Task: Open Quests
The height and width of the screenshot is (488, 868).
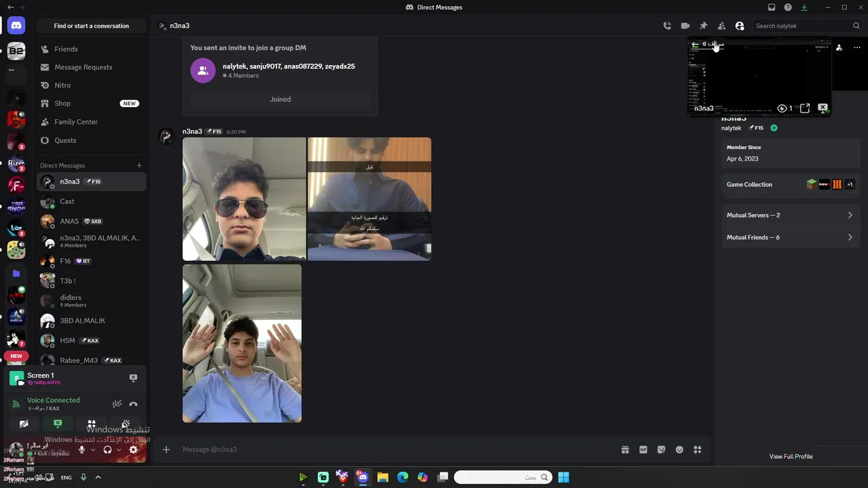Action: 92,140
